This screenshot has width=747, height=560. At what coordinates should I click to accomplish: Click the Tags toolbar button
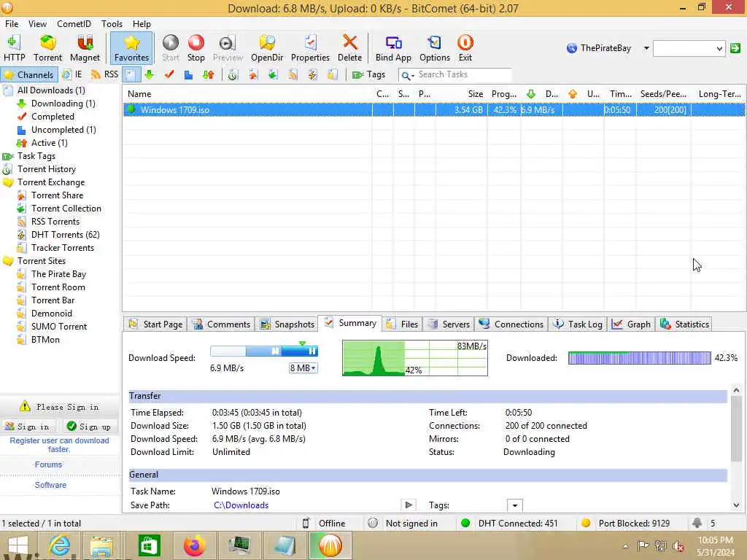(368, 75)
